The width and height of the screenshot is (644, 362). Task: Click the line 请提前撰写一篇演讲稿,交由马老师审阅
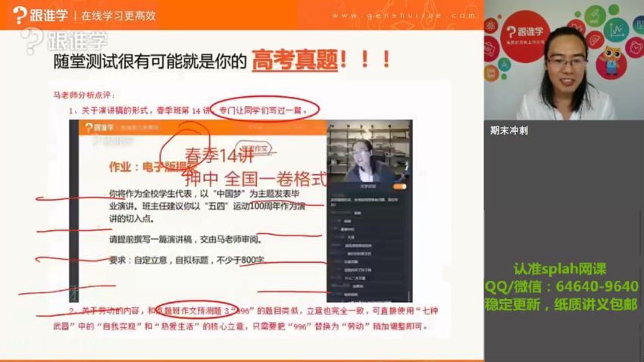185,239
